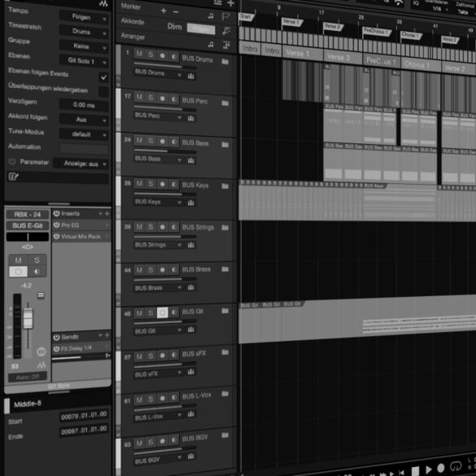The image size is (476, 476).
Task: Arm record on BUS Perc track
Action: 163,98
